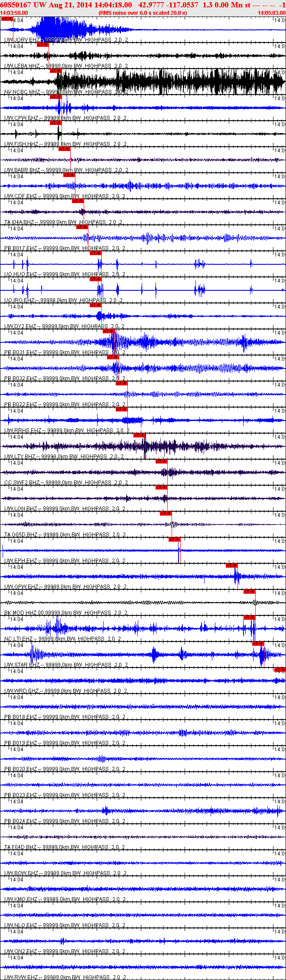Image resolution: width=286 pixels, height=980 pixels.
Task: Click the red pick marker on STAR trace
Action: point(258,644)
